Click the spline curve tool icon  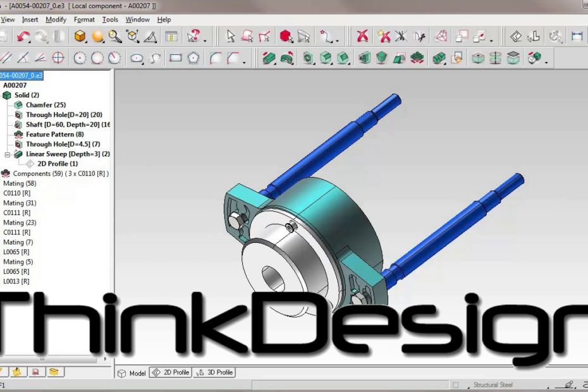[156, 58]
